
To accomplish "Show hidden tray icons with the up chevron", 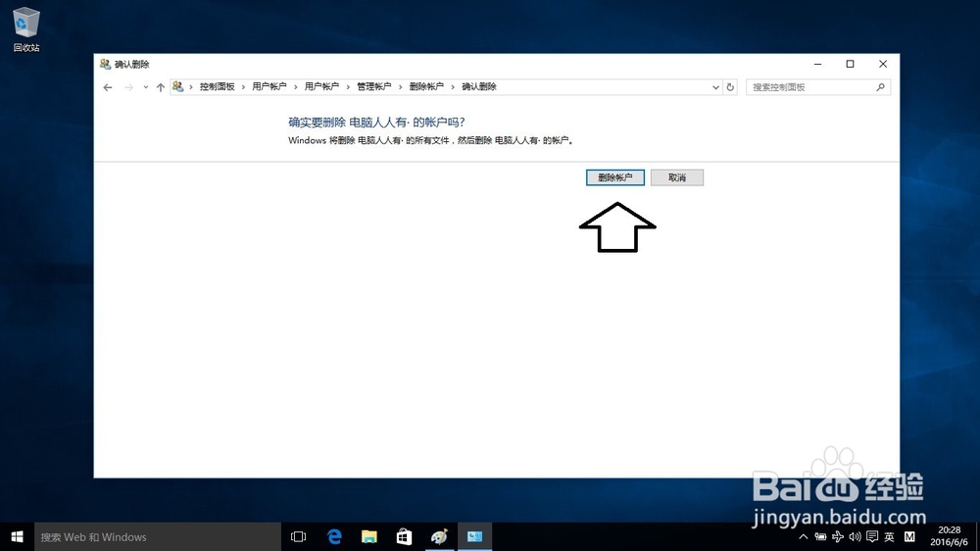I will (x=804, y=536).
